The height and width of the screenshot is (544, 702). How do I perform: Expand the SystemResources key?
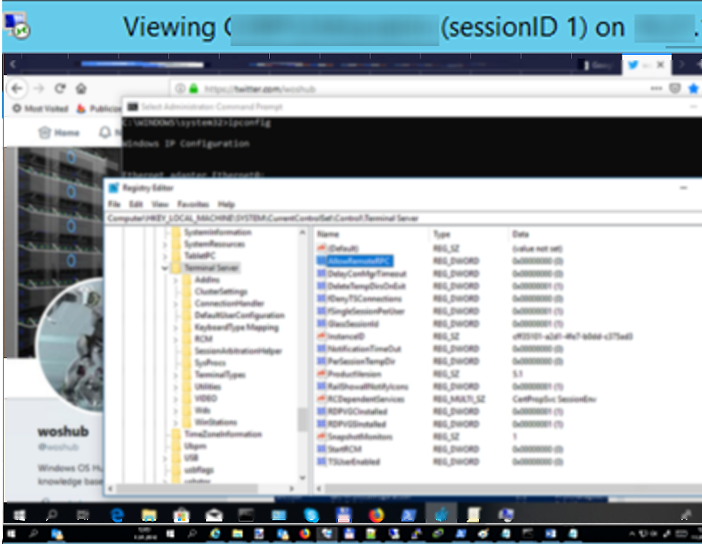point(165,244)
